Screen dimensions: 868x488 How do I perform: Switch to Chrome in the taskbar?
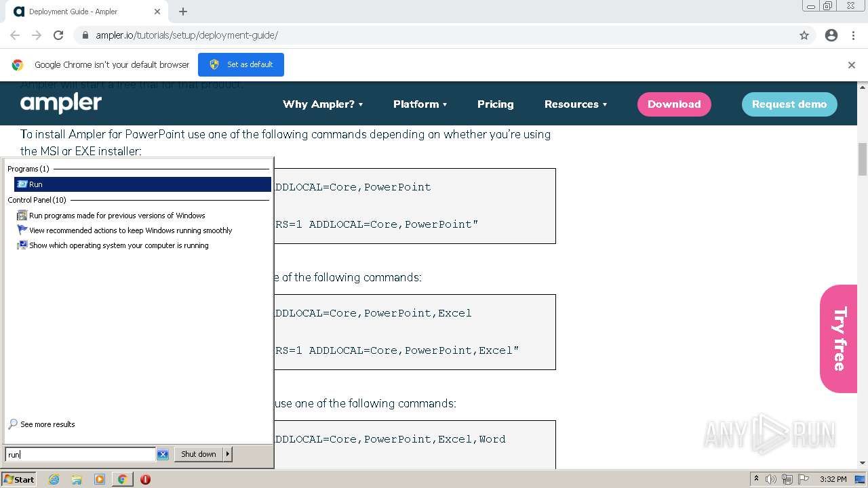tap(122, 479)
